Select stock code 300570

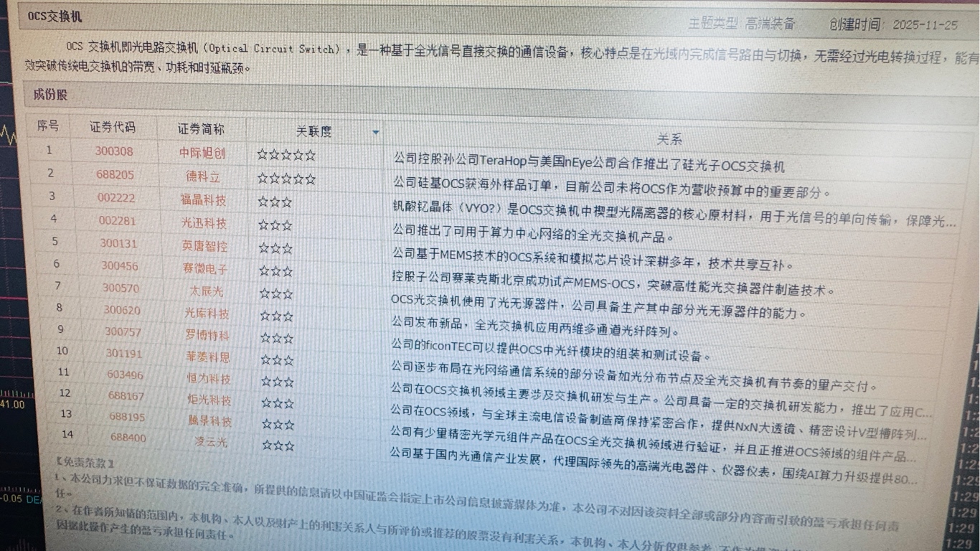point(121,288)
